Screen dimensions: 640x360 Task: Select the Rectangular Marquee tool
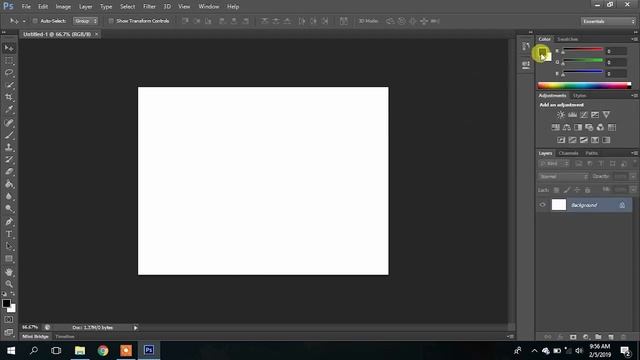point(9,61)
